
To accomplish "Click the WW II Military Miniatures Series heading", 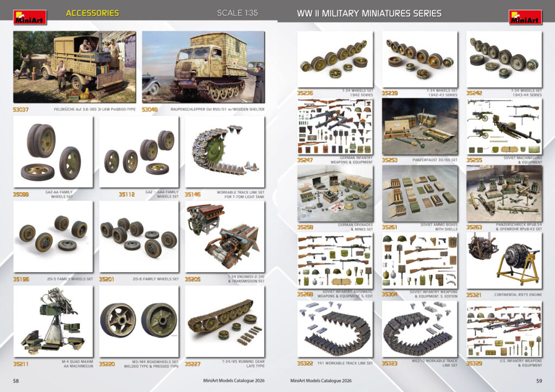I will point(369,13).
